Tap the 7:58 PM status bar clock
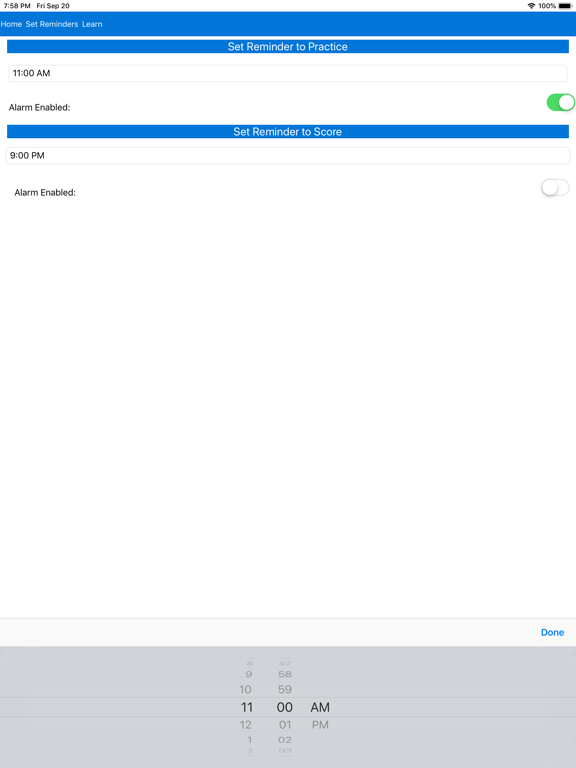576x768 pixels. tap(17, 6)
